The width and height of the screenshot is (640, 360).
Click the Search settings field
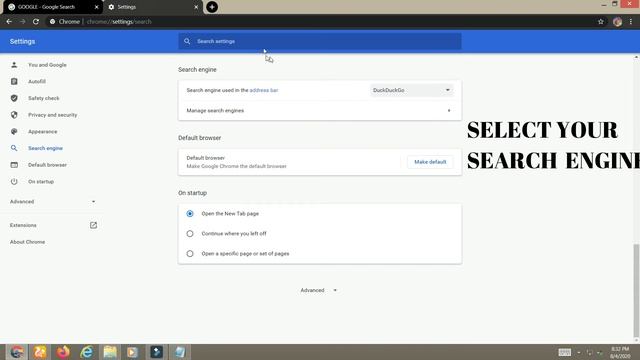pyautogui.click(x=320, y=41)
